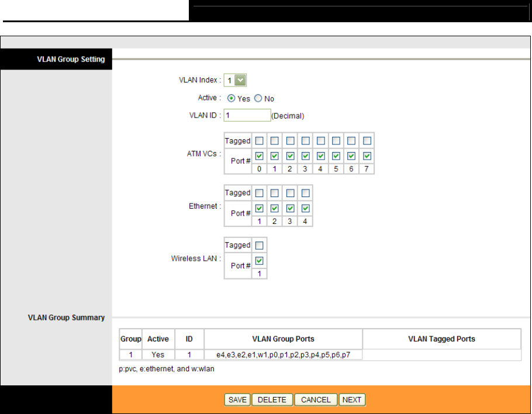532x414 pixels.
Task: Uncheck Ethernet Port # 4 checkbox
Action: (305, 208)
